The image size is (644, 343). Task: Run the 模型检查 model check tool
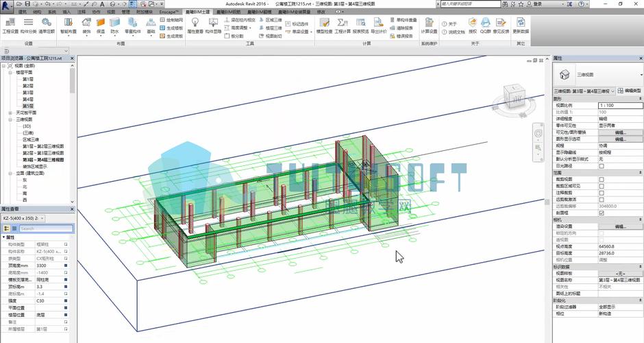pos(325,26)
